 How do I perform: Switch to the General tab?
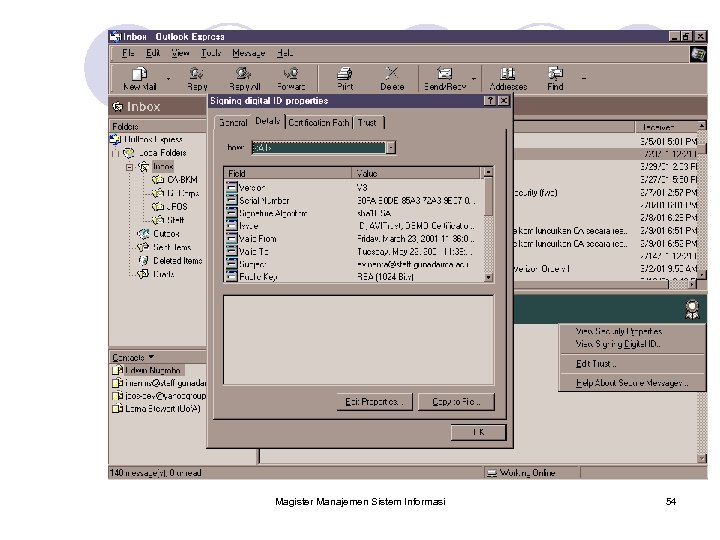click(x=233, y=123)
